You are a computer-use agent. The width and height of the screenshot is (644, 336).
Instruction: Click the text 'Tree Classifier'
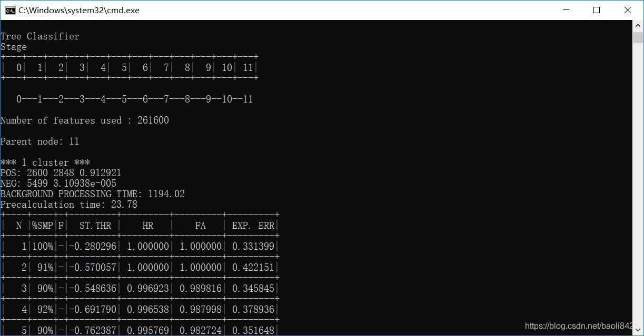click(40, 36)
